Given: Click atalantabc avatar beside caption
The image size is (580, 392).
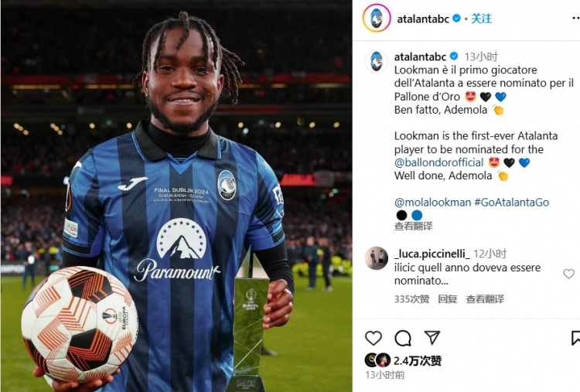Looking at the screenshot, I should coord(376,61).
